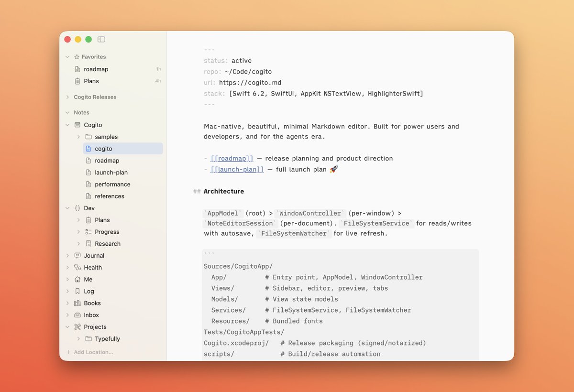
Task: Click the Journal speech bubble icon
Action: click(x=77, y=256)
